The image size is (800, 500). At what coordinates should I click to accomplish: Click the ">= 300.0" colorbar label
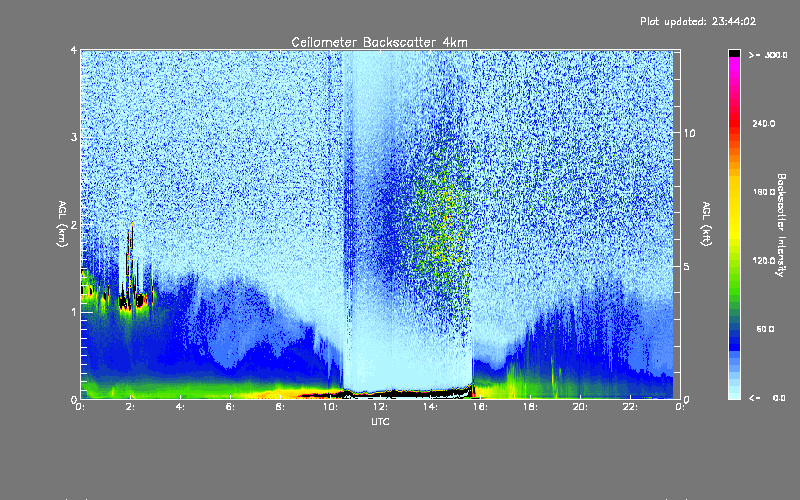(768, 55)
